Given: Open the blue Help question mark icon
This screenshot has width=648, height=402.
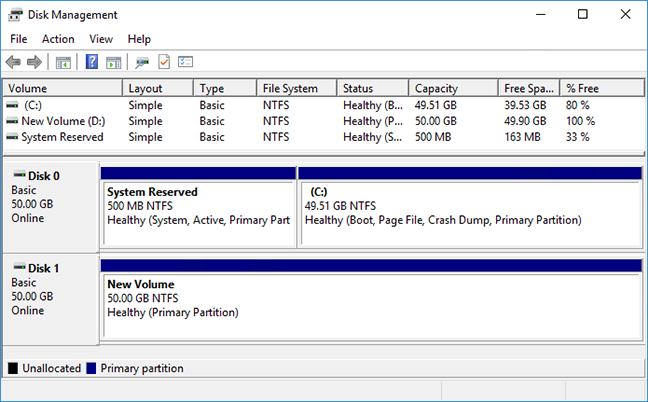Looking at the screenshot, I should 92,62.
